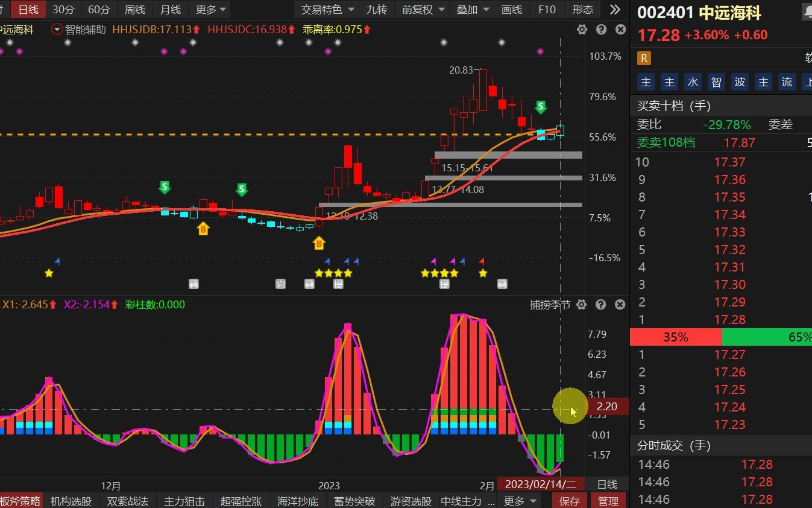
Task: Click the 2023/02/14/二 date marker
Action: tap(540, 484)
